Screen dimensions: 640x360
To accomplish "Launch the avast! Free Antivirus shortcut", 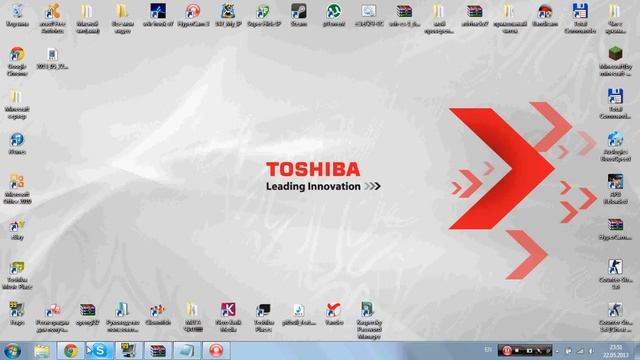I will pyautogui.click(x=52, y=18).
